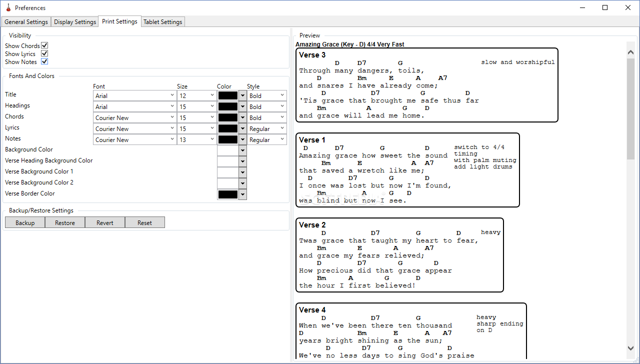Go to Tablet Settings tab
Viewport: 640px width, 364px height.
(x=163, y=22)
